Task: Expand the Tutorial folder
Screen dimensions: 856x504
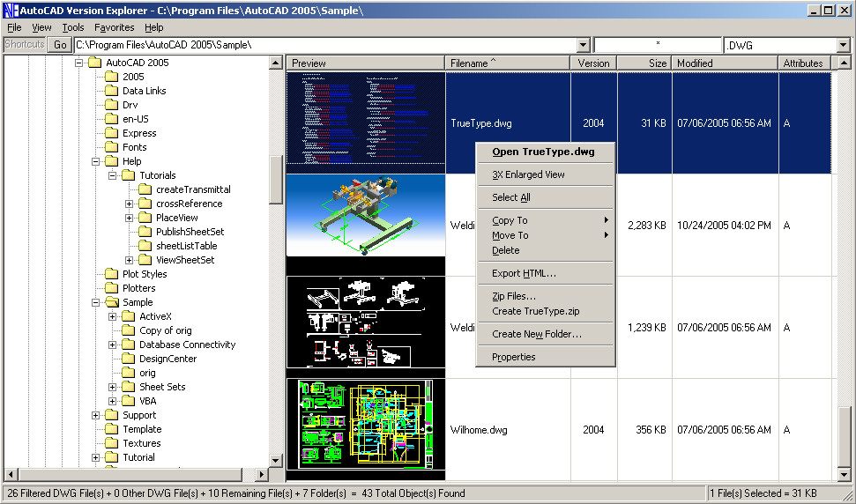Action: [x=95, y=457]
